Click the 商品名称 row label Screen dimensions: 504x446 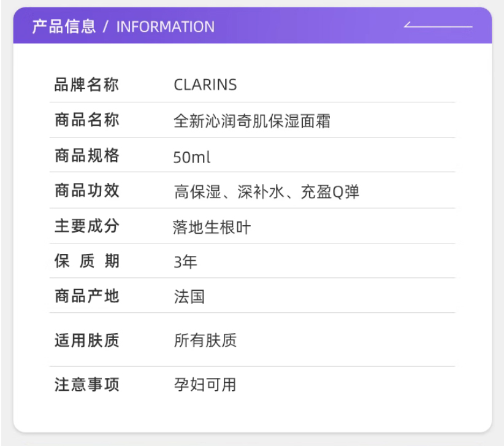tap(86, 120)
